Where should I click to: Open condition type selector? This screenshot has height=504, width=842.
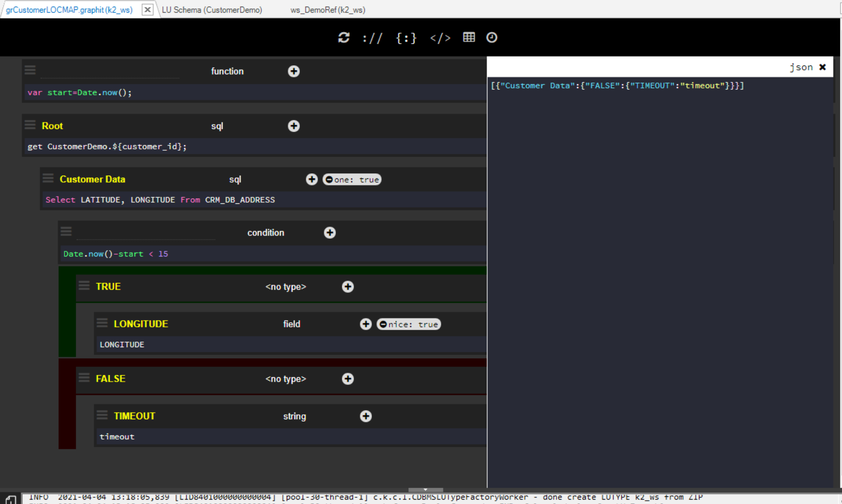266,233
